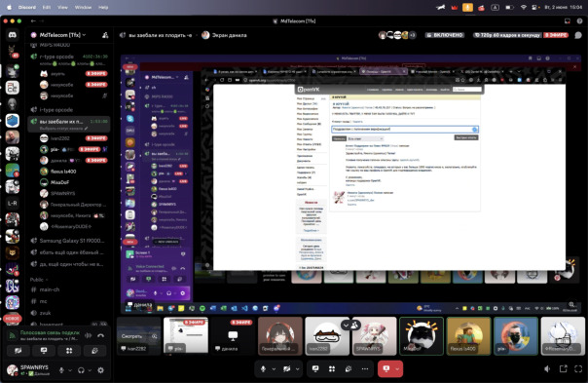Click red stop watching stream button
This screenshot has width=588, height=383.
pos(386,369)
